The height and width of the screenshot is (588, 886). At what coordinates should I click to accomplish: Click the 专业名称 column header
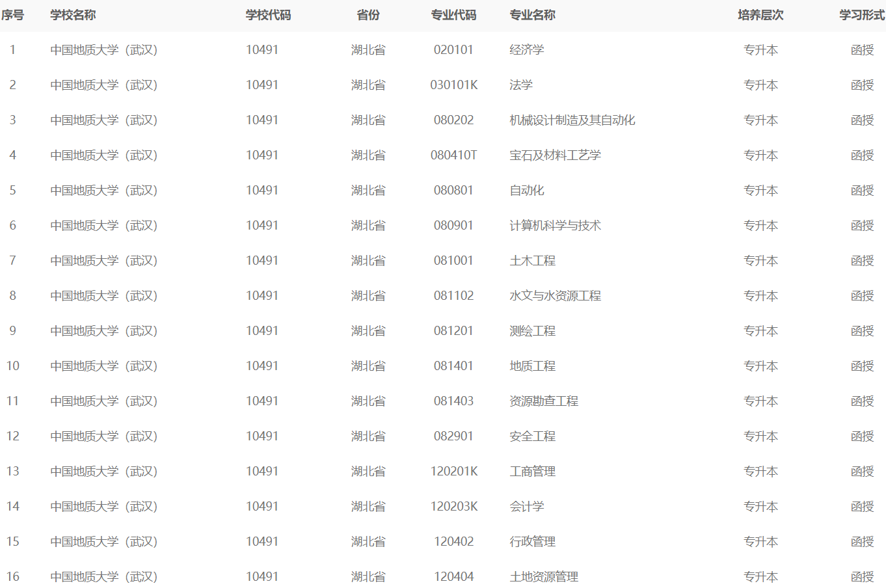[x=532, y=15]
